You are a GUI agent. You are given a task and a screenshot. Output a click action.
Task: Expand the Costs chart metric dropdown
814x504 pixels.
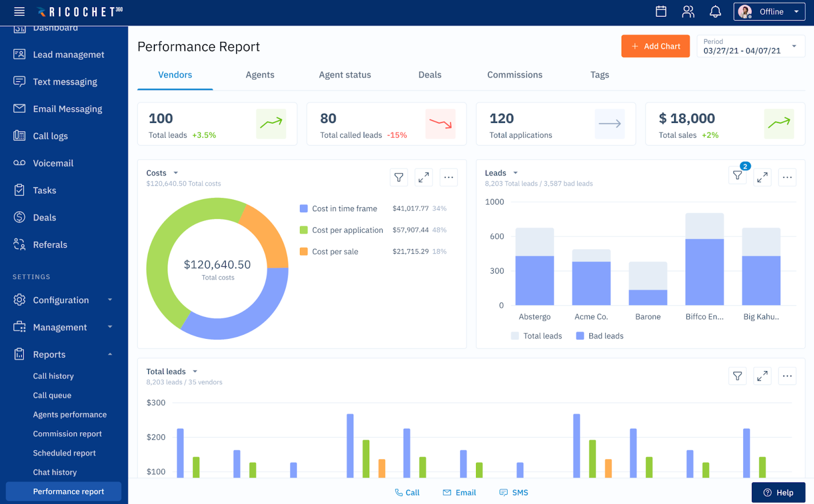[176, 173]
